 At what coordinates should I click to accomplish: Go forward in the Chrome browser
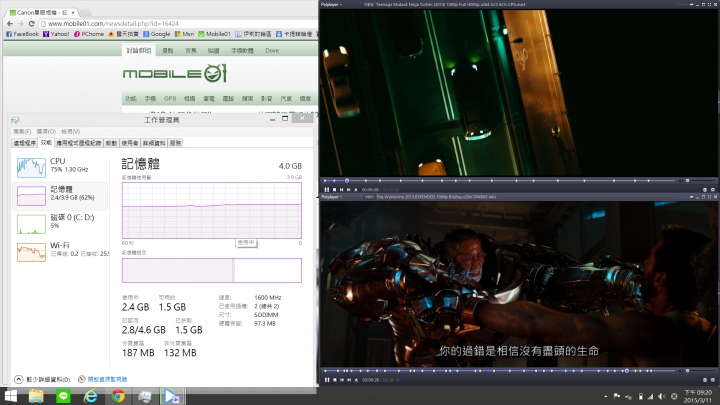coord(21,23)
